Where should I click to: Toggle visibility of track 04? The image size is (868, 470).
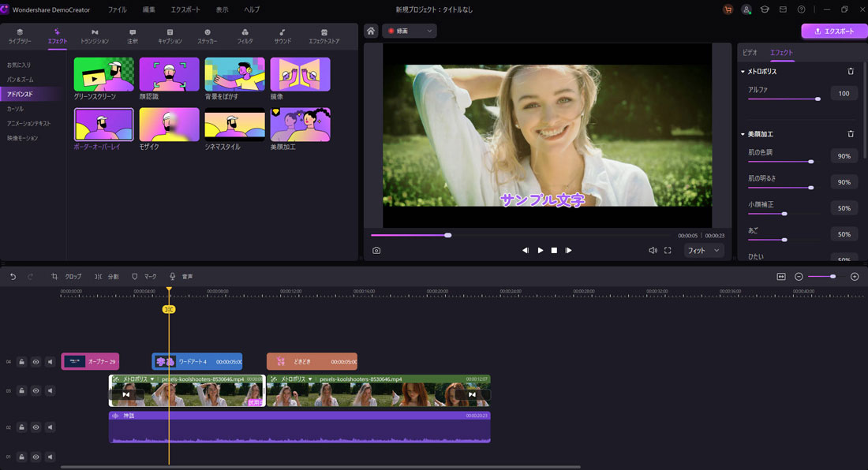pyautogui.click(x=36, y=362)
